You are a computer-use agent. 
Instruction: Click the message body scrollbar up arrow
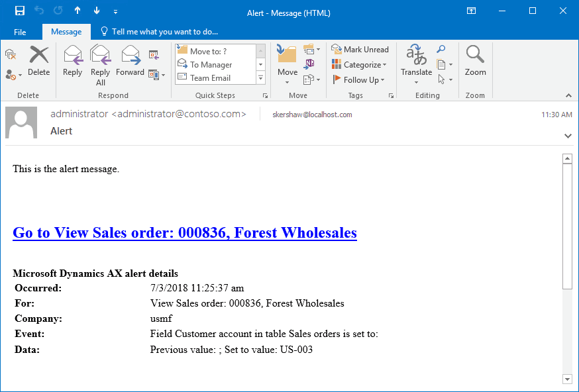point(567,159)
